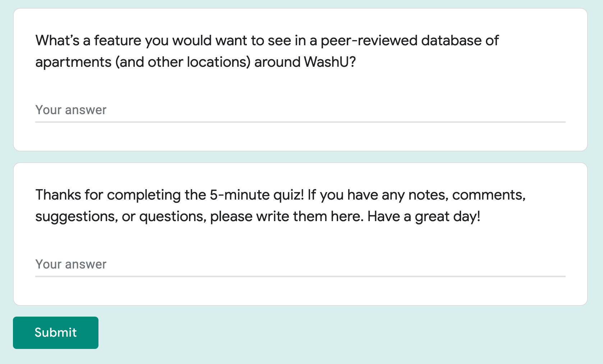Click the "5-minute quiz!" phrase
The height and width of the screenshot is (364, 603).
[x=257, y=195]
